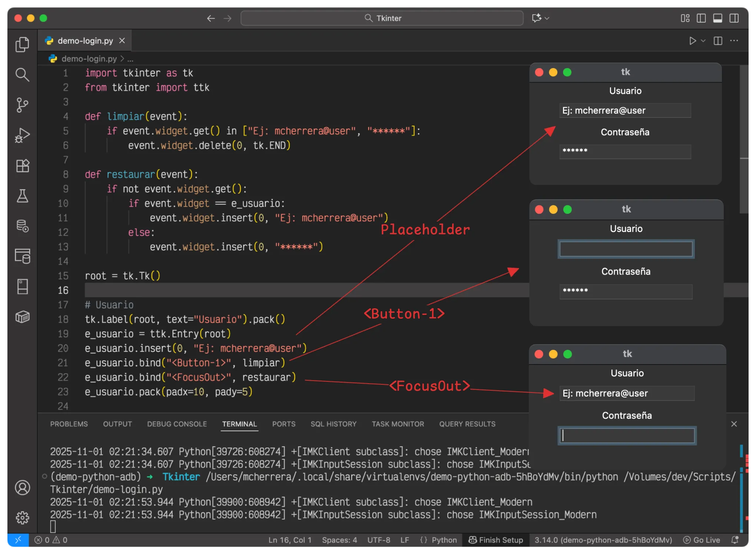Image resolution: width=756 pixels, height=554 pixels.
Task: Click Go Live in the status bar
Action: coord(702,540)
